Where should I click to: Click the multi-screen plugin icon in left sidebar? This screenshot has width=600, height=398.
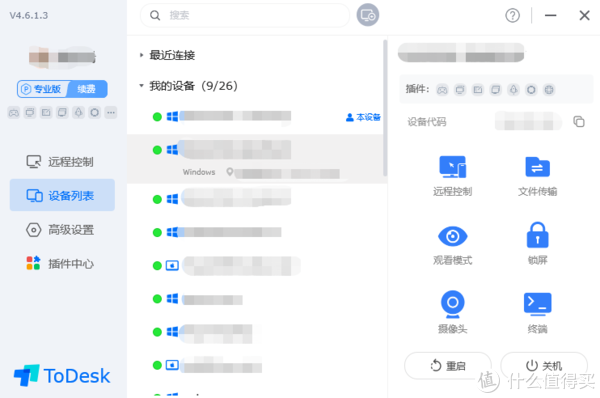[x=30, y=113]
